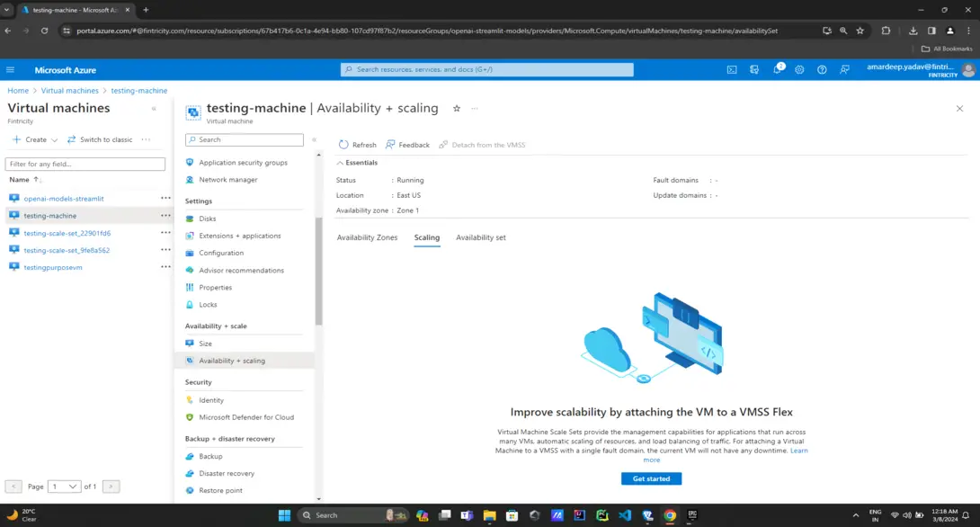980x527 pixels.
Task: Open File Explorer from the taskbar
Action: pyautogui.click(x=489, y=515)
